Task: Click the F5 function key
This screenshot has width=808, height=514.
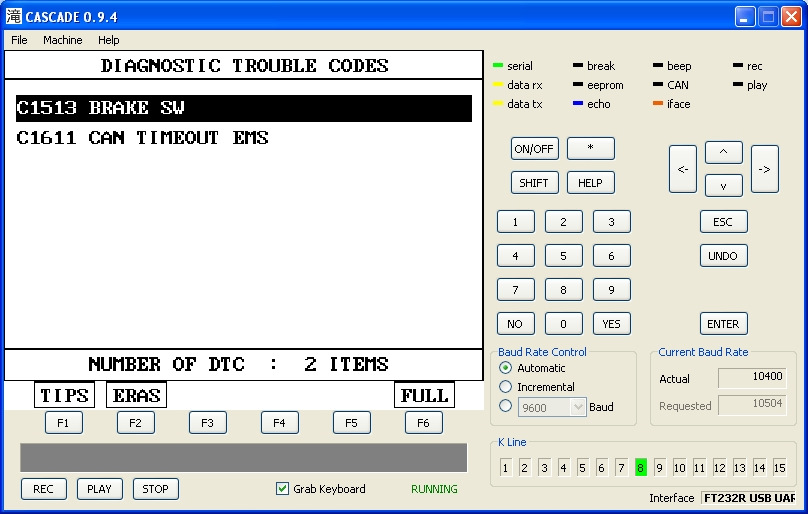Action: point(351,423)
